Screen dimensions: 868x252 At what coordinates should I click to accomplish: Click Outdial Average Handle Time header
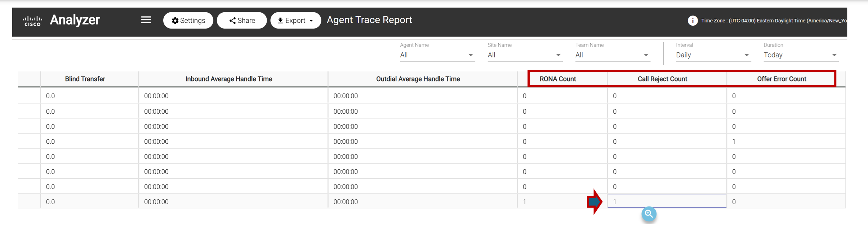point(418,79)
